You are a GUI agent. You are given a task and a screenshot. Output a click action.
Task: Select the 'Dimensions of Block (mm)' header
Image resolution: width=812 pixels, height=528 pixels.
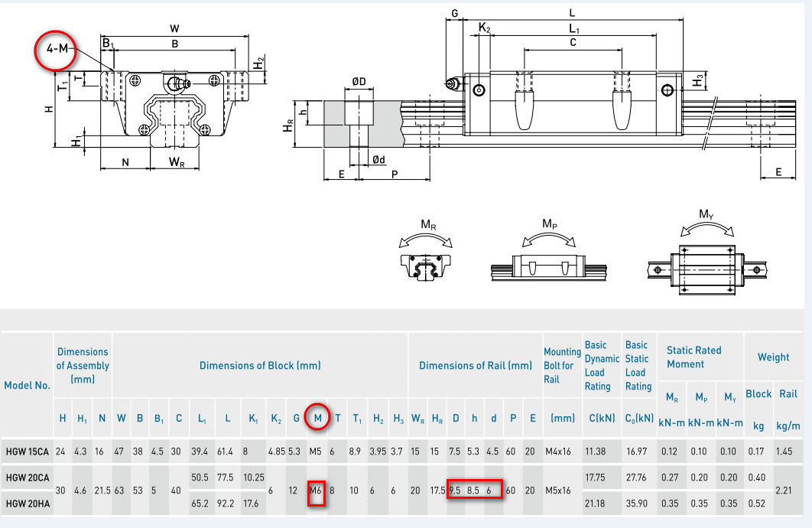click(x=260, y=365)
